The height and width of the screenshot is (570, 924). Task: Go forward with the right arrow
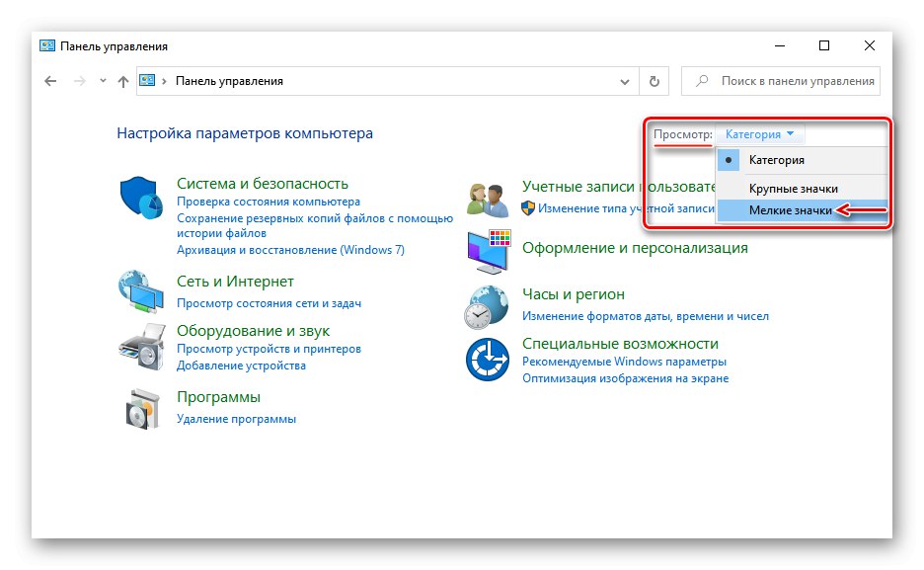pyautogui.click(x=80, y=81)
